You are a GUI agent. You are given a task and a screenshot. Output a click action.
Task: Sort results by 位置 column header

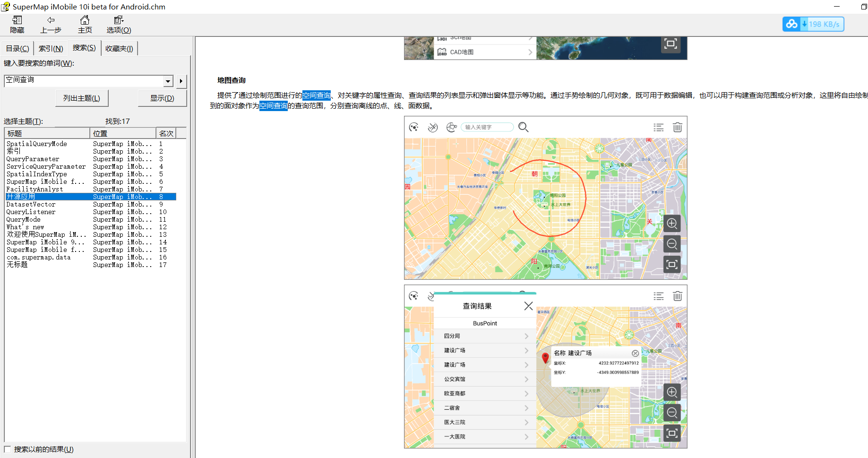pos(123,133)
